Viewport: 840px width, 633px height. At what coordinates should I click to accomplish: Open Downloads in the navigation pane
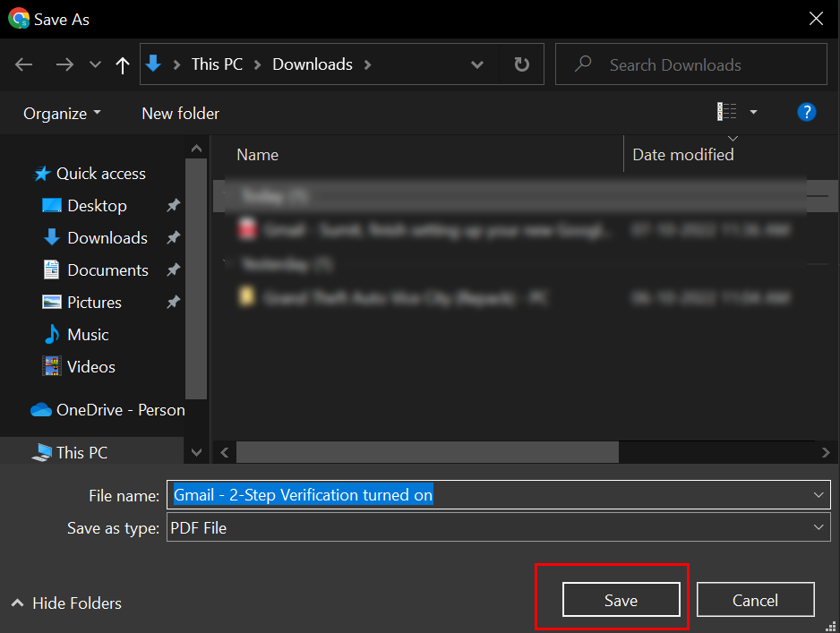(x=107, y=238)
